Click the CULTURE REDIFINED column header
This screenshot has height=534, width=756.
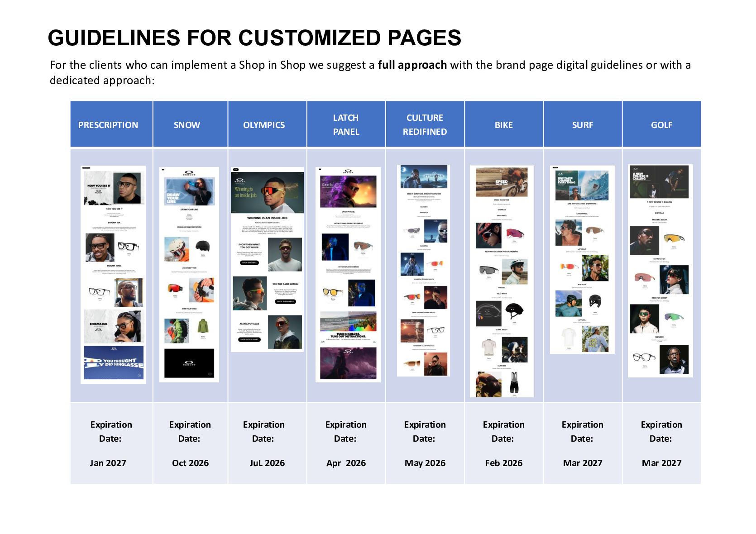click(x=425, y=124)
